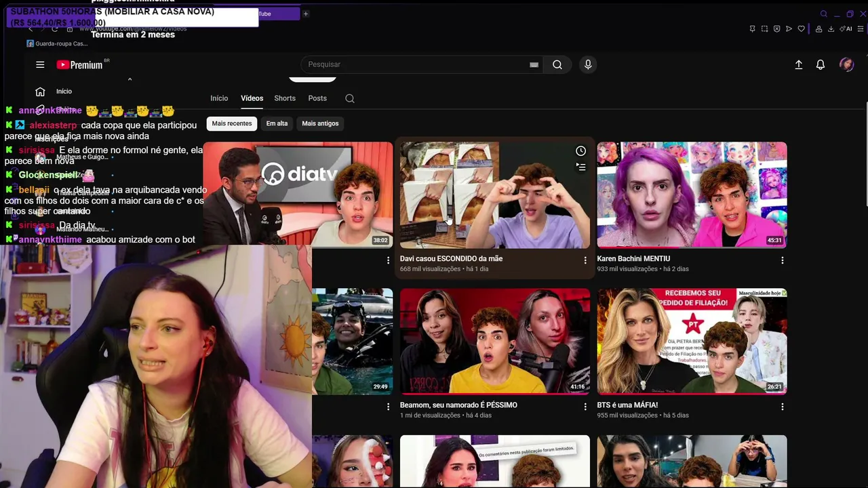Bookmark the page with the heart icon
The width and height of the screenshot is (868, 488).
[x=801, y=29]
